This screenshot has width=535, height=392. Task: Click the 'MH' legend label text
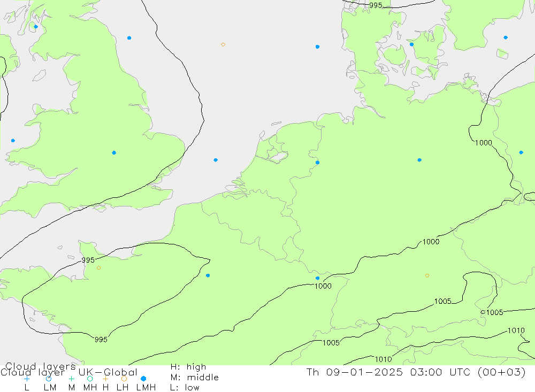tap(90, 388)
